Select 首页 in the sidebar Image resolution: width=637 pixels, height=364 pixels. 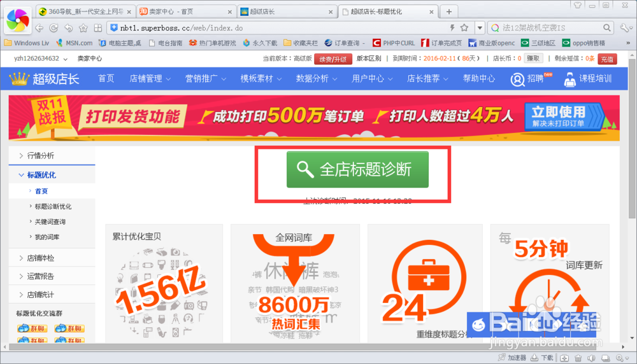pos(41,191)
